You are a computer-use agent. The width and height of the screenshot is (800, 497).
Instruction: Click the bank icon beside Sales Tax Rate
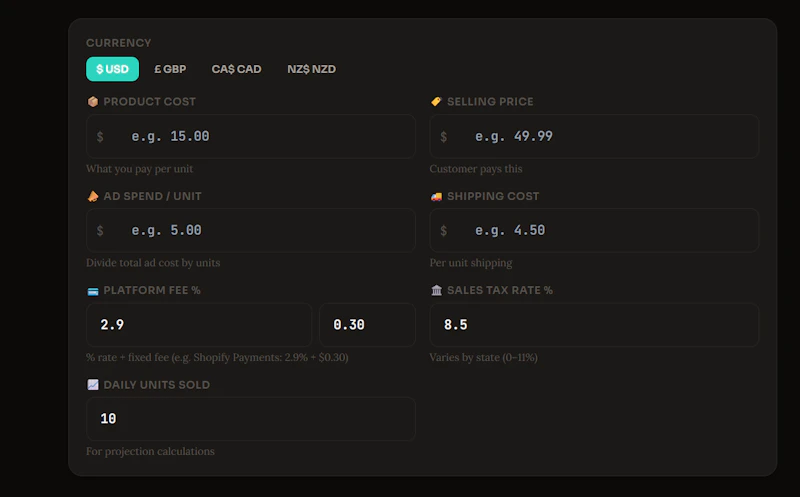coord(436,290)
